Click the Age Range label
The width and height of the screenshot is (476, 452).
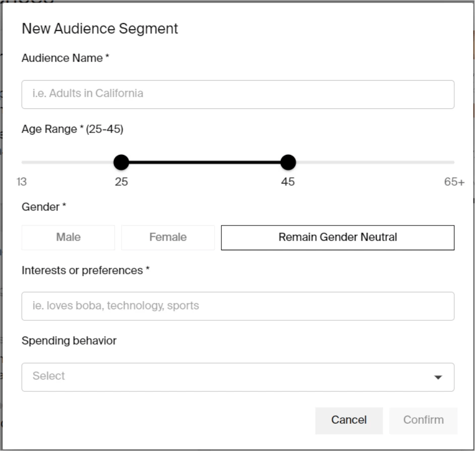[72, 129]
